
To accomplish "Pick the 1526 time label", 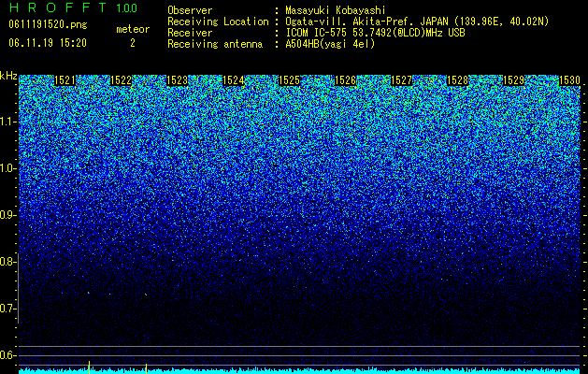I will [x=345, y=80].
